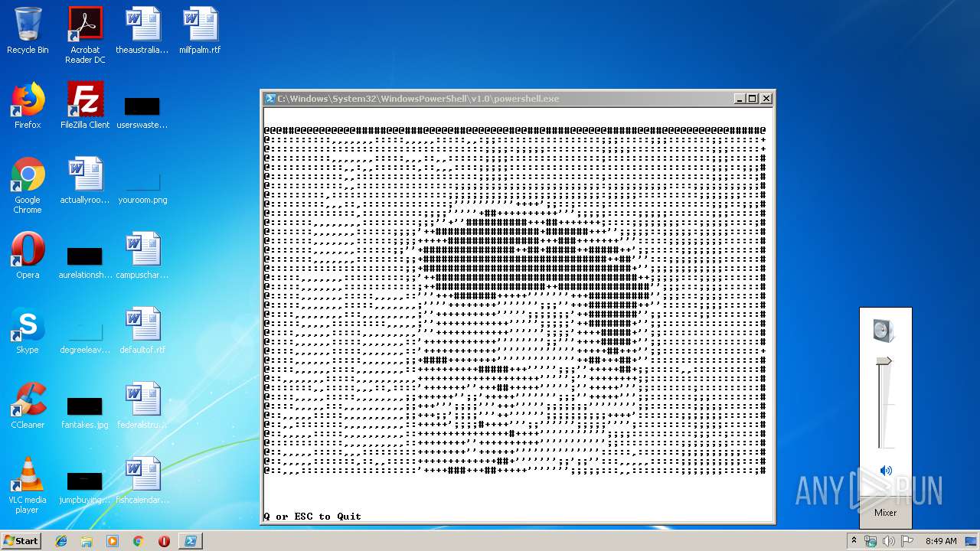The width and height of the screenshot is (980, 551).
Task: Open fishcalendar Word document
Action: 142,481
